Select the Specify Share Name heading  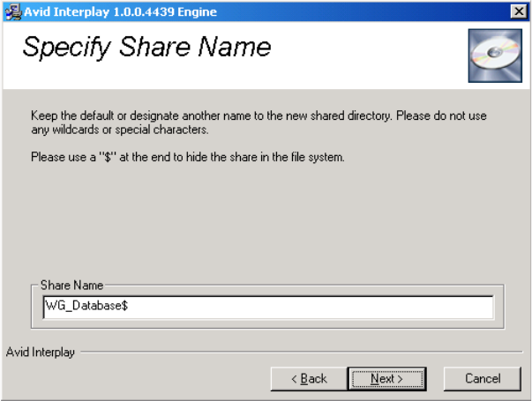(147, 47)
